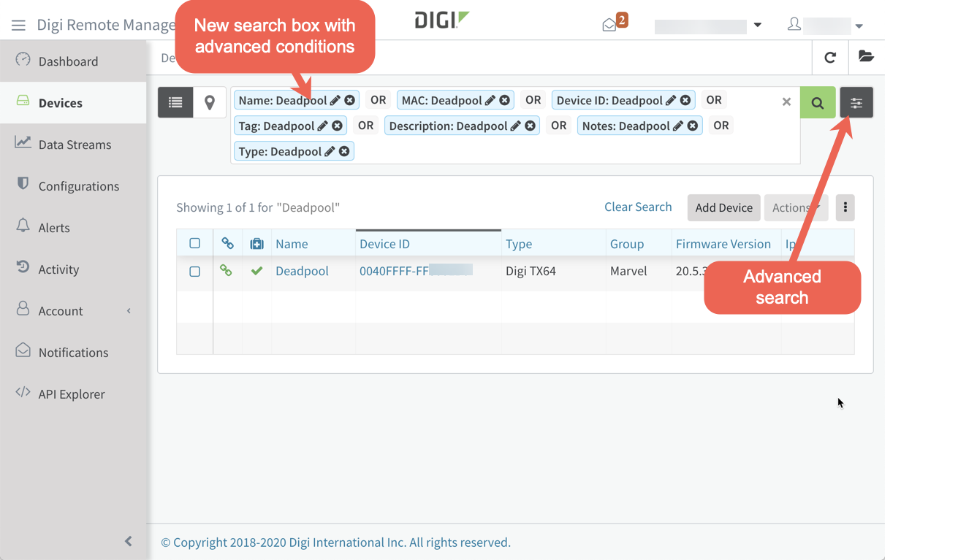Edit the Description: Deadpool condition

[516, 126]
